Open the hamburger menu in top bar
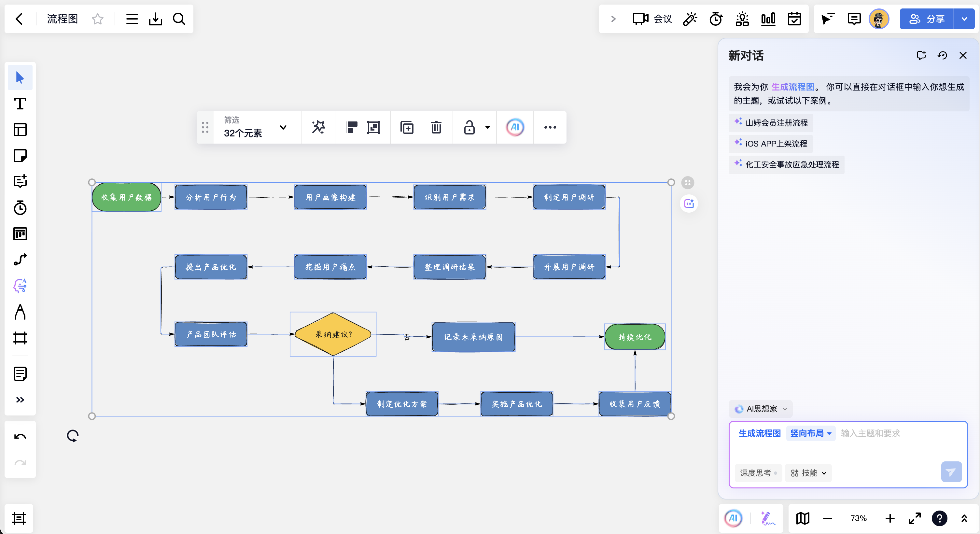The height and width of the screenshot is (534, 980). [132, 19]
